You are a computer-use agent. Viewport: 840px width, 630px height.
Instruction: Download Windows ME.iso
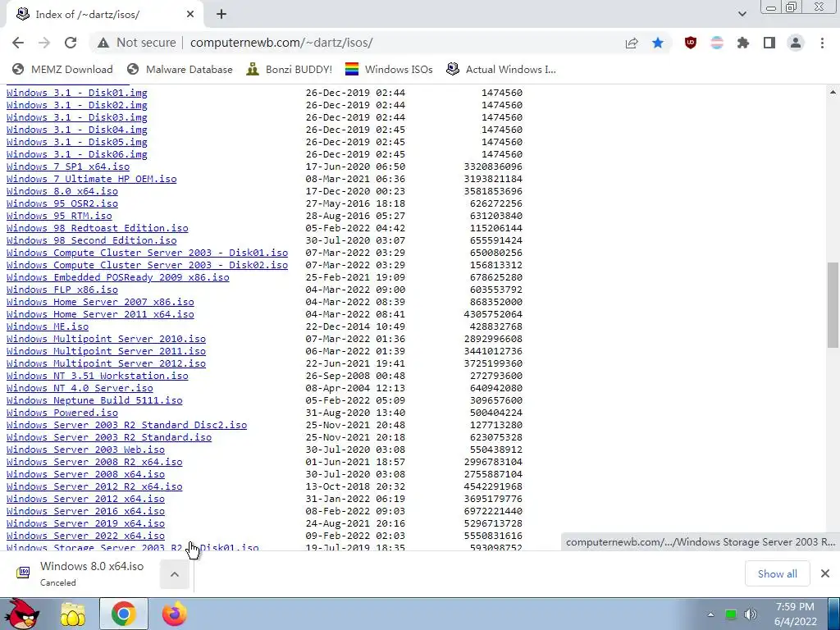click(48, 326)
